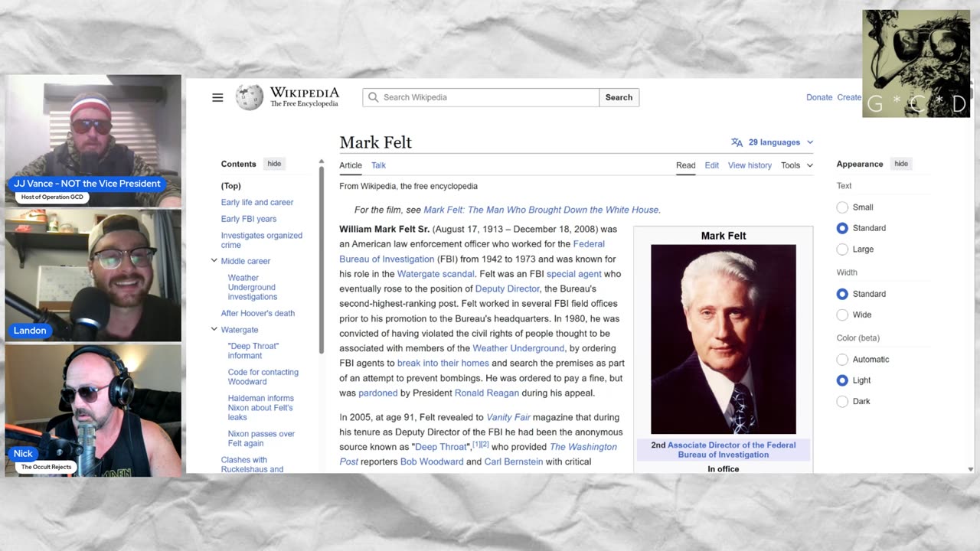This screenshot has width=980, height=551.
Task: Go to Early life and career section
Action: (x=257, y=202)
